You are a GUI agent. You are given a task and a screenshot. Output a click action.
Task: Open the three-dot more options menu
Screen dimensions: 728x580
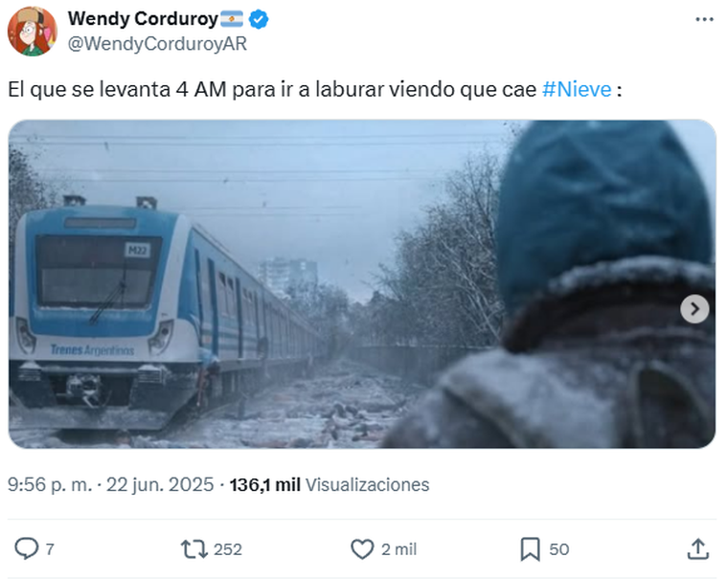click(x=704, y=19)
